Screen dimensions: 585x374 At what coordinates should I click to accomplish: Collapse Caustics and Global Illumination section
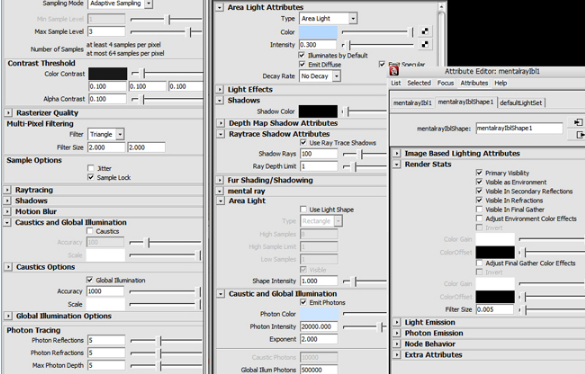(x=7, y=222)
